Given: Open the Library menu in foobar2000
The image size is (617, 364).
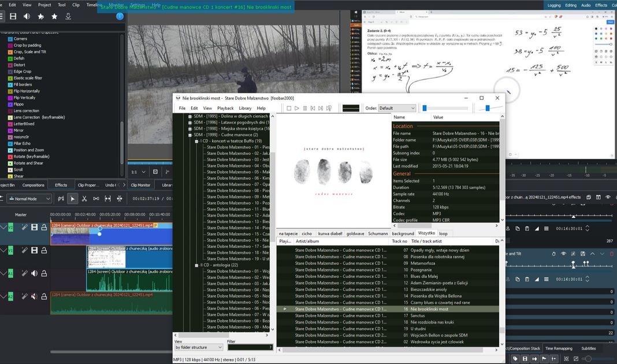Looking at the screenshot, I should tap(245, 108).
